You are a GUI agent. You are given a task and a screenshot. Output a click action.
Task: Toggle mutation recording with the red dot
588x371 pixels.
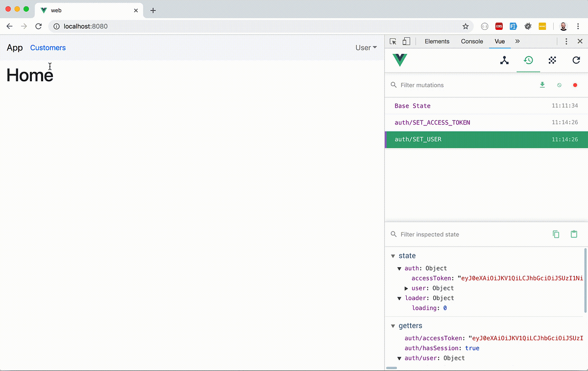click(x=575, y=85)
